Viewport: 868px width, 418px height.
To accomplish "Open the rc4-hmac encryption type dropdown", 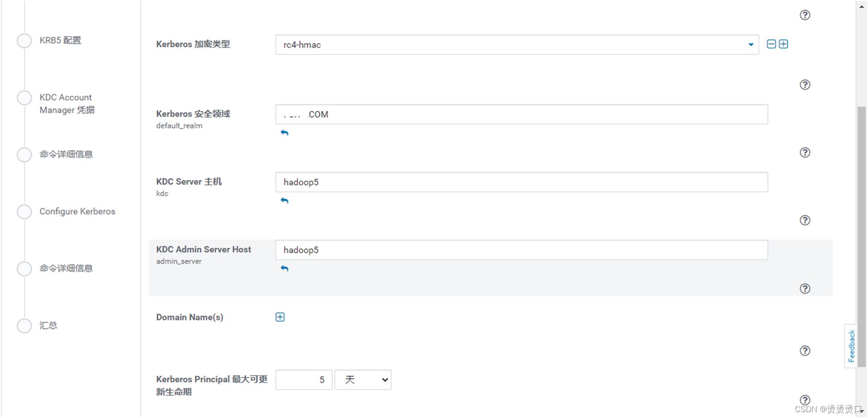I will [x=517, y=45].
